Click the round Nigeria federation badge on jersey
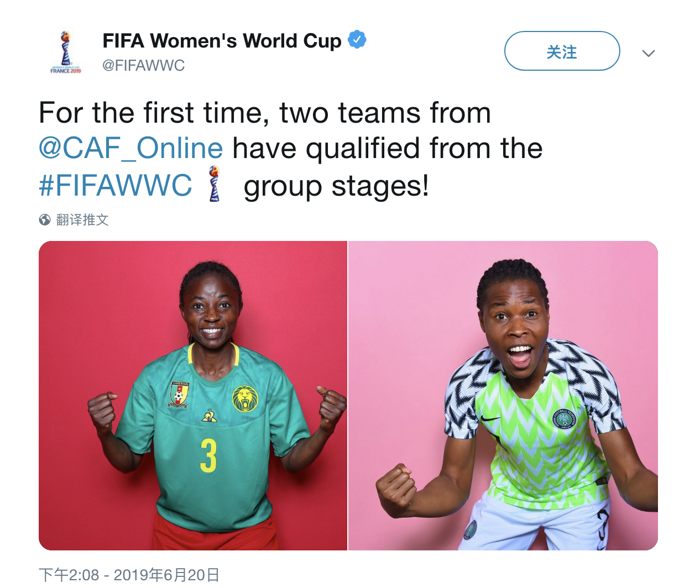700x588 pixels. (x=565, y=419)
